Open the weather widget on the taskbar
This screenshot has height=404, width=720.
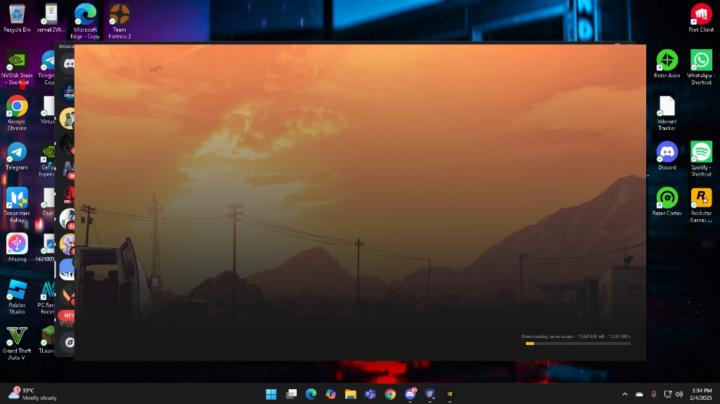[x=33, y=394]
